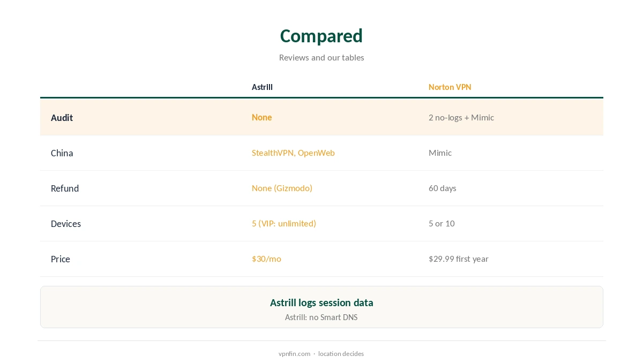
Task: Click the '60 days' refund cell
Action: (x=443, y=188)
